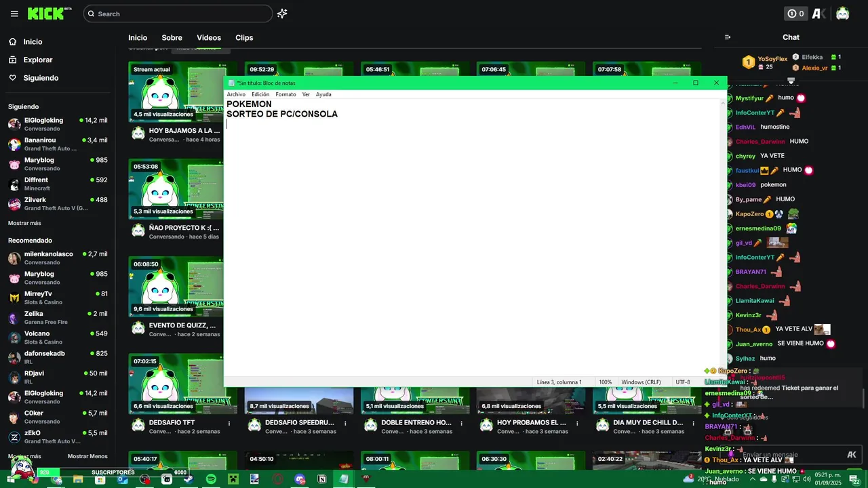Open the Ayuda menu in Notepad
The height and width of the screenshot is (488, 868).
click(x=323, y=94)
